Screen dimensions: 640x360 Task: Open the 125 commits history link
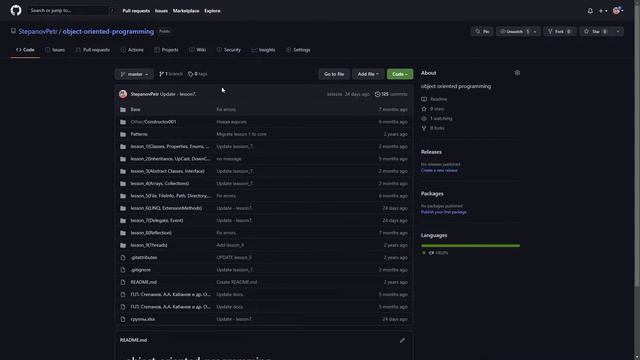click(x=391, y=94)
